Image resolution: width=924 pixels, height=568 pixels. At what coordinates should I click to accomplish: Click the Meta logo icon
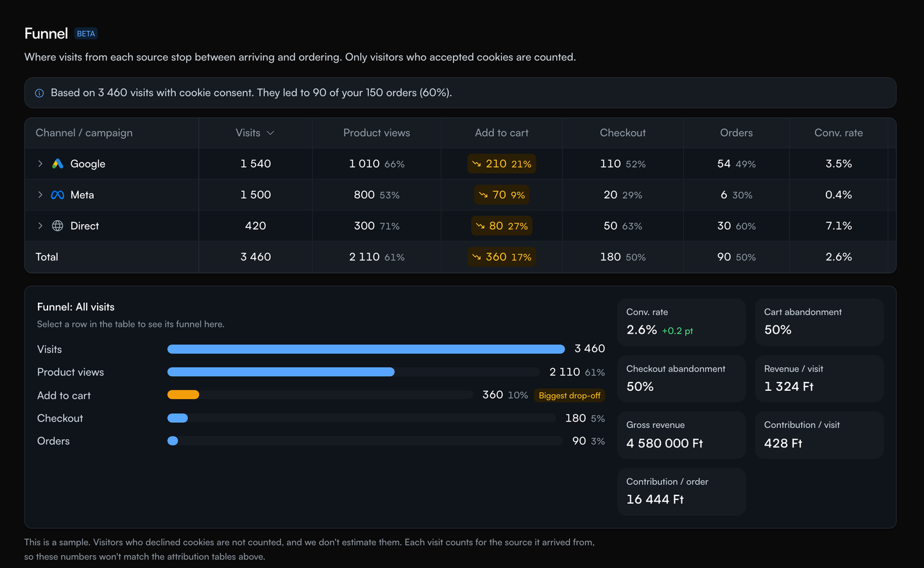click(x=58, y=195)
